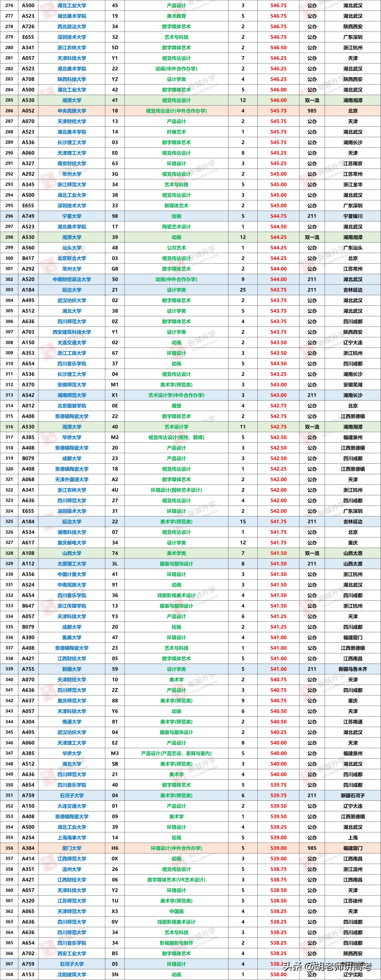This screenshot has width=381, height=980.
Task: Click the 中国计量大学 school name
Action: [x=72, y=574]
